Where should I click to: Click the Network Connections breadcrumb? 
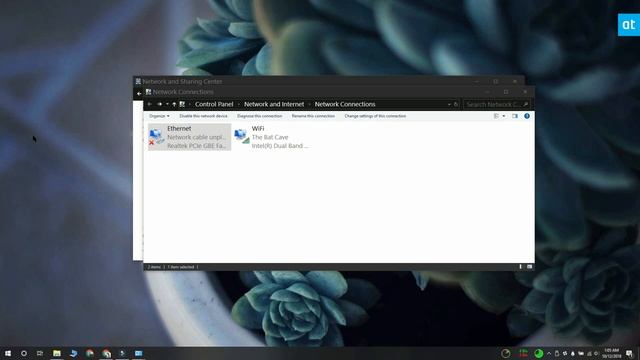click(x=345, y=104)
